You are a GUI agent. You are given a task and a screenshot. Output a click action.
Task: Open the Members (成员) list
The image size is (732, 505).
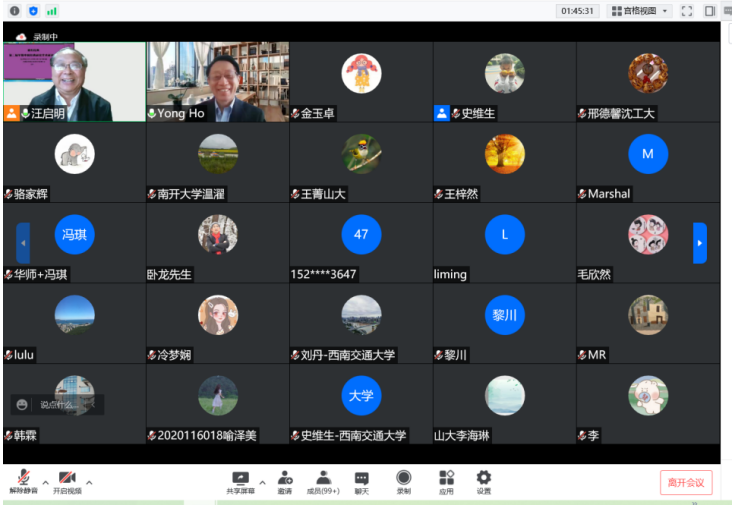[323, 481]
